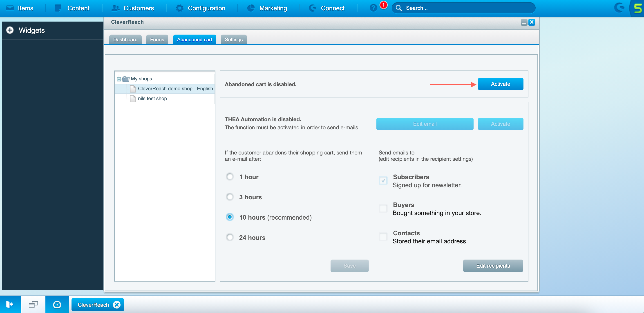
Task: Close the CleverReach taskbar tab
Action: pyautogui.click(x=117, y=304)
